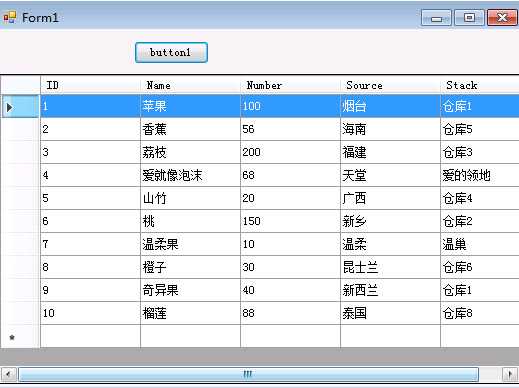Select the Number cell 100

point(290,106)
